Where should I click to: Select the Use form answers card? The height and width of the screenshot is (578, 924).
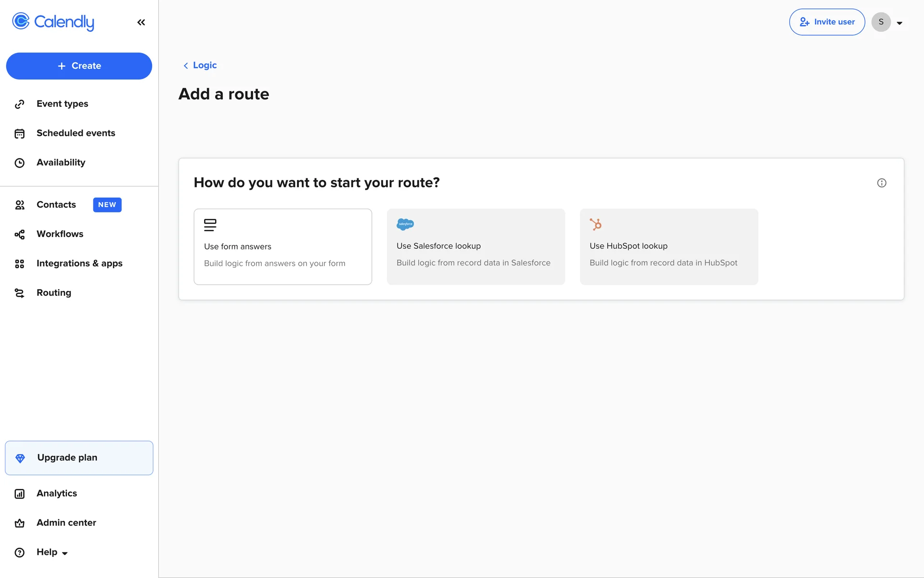[x=282, y=247]
